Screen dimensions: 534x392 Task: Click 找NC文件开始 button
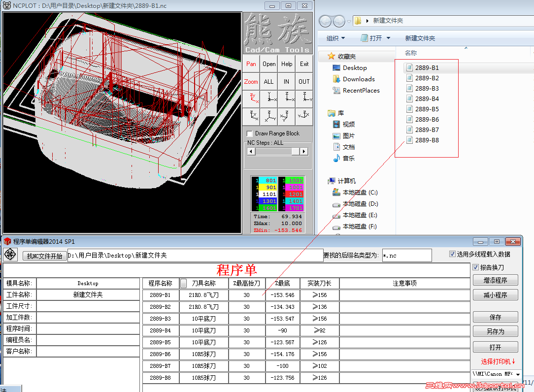point(44,256)
